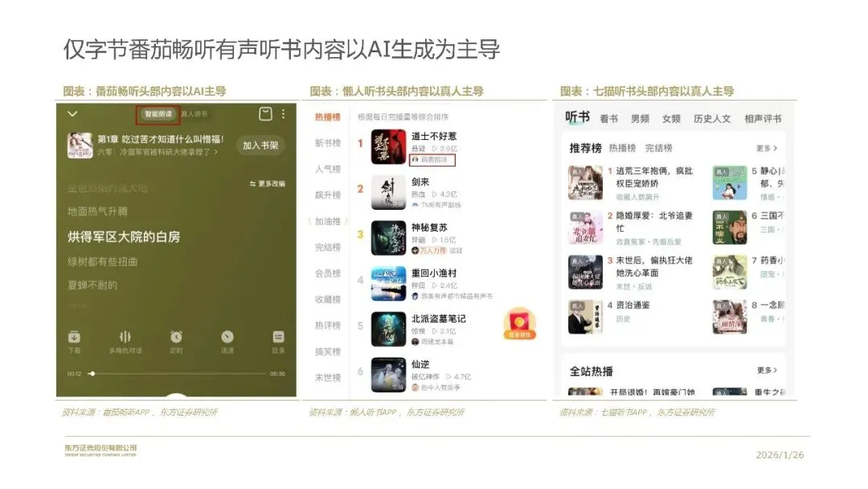Switch to 智能朗读 AI reading mode
868x489 pixels.
click(x=158, y=114)
